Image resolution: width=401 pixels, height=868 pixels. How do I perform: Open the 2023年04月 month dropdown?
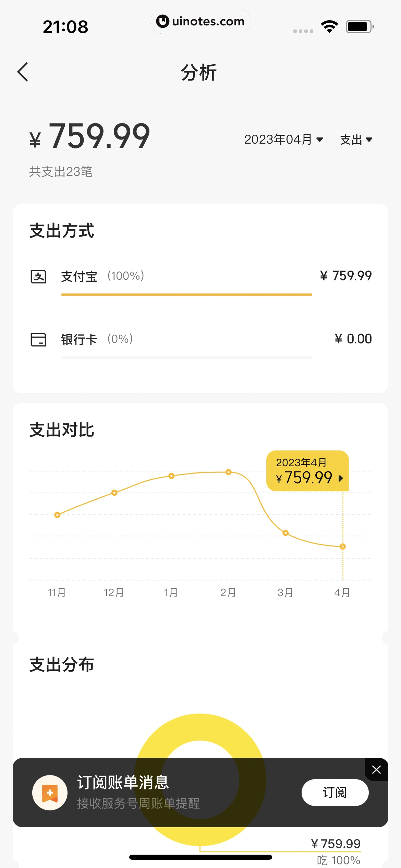point(283,140)
